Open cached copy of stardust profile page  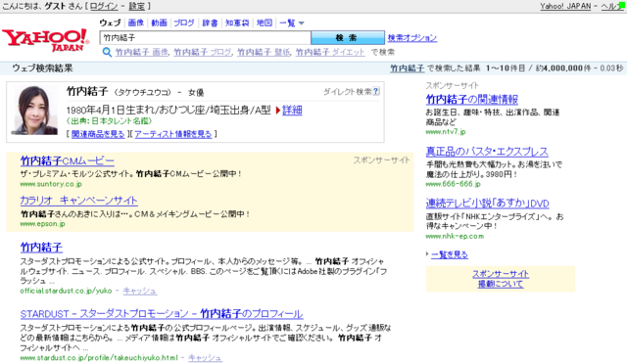point(205,357)
